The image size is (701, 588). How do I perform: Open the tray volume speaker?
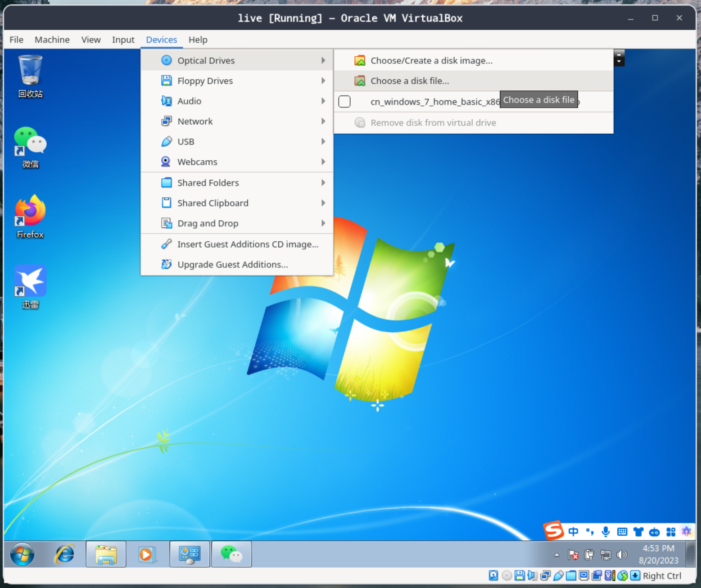click(x=622, y=555)
